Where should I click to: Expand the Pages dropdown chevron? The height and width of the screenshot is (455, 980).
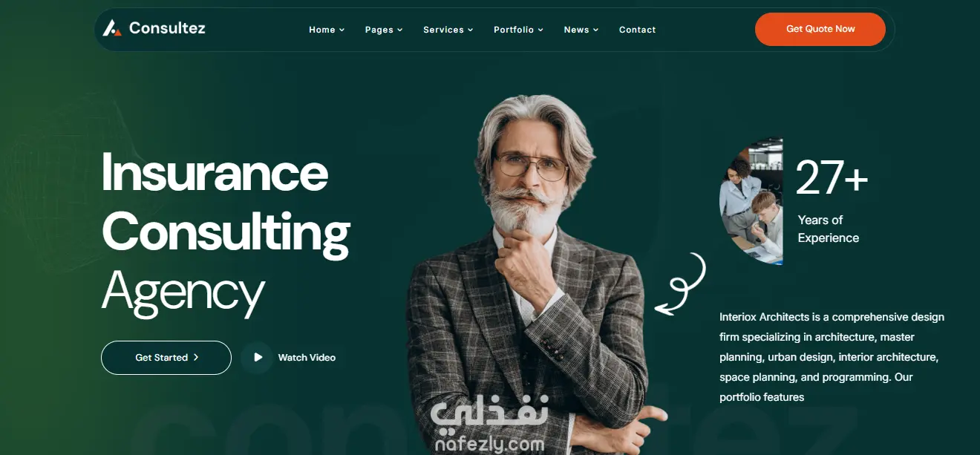point(399,30)
